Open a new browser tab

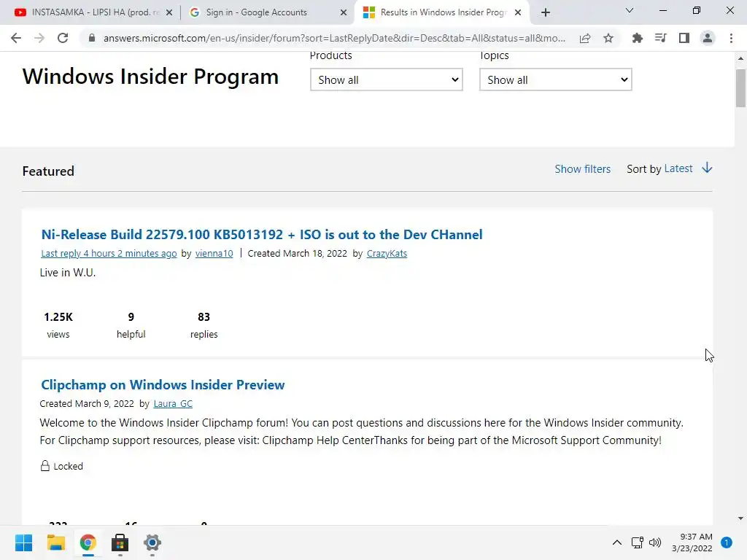[546, 12]
